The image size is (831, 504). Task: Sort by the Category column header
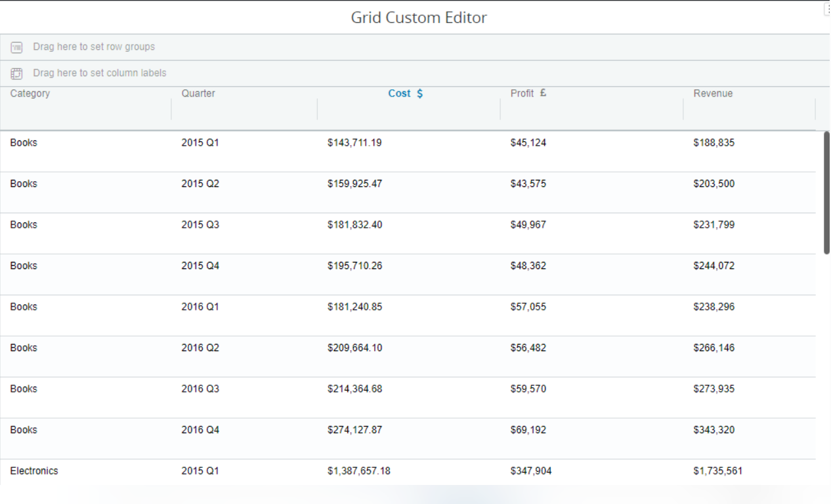pyautogui.click(x=30, y=94)
